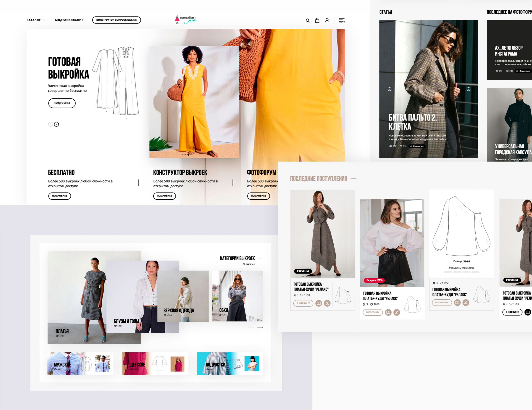
Task: Open the ВЕРХНЯЯ ОДЕЖДА category image
Action: tap(183, 296)
